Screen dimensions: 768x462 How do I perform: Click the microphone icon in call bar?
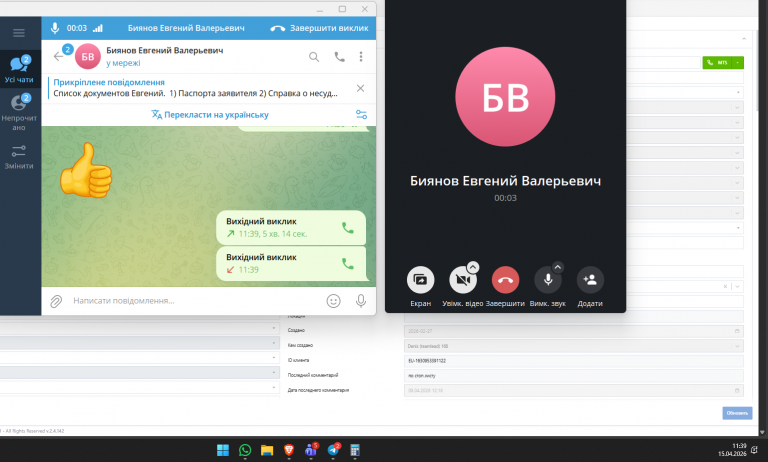[x=55, y=28]
